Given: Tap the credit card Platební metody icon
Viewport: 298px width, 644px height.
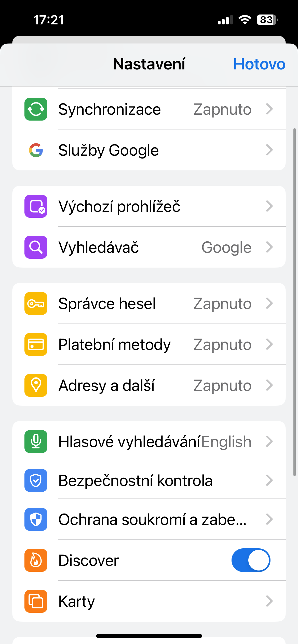Looking at the screenshot, I should [x=36, y=344].
